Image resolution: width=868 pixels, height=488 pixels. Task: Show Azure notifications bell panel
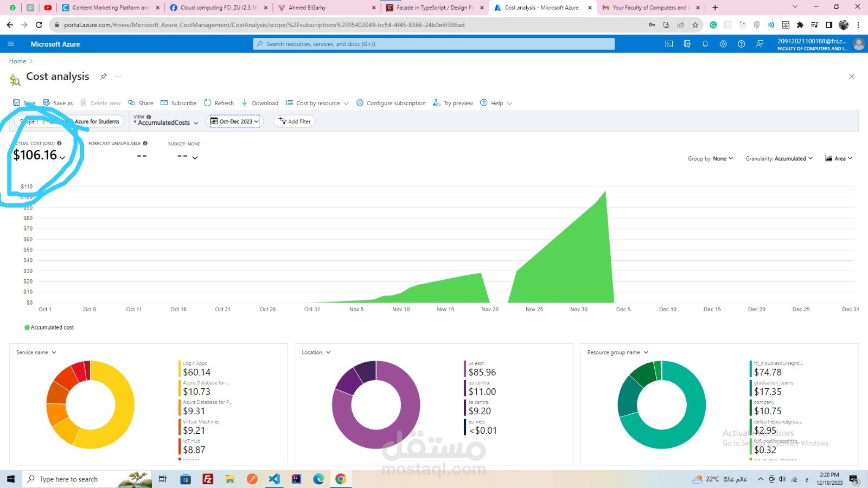705,44
